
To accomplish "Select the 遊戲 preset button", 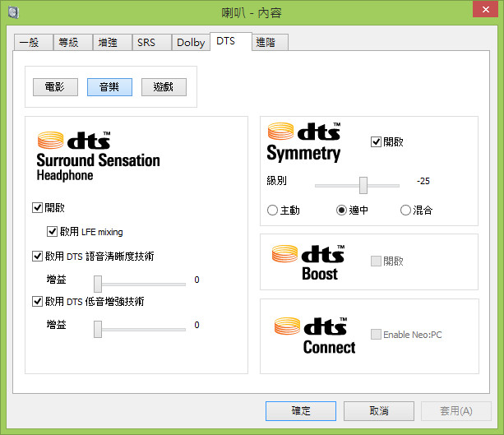I will [x=164, y=87].
